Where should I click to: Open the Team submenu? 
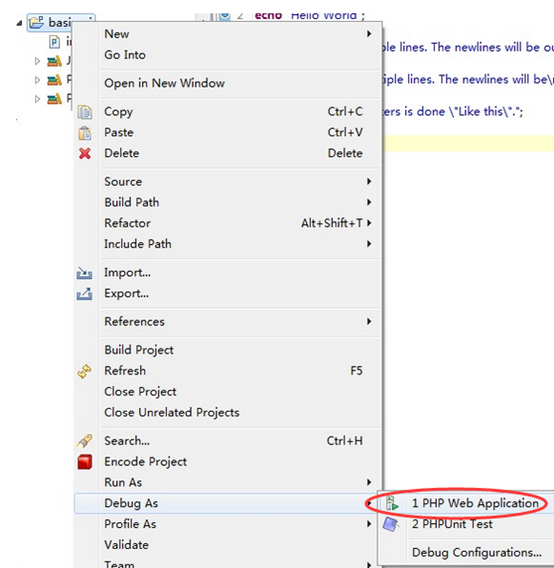tap(228, 563)
